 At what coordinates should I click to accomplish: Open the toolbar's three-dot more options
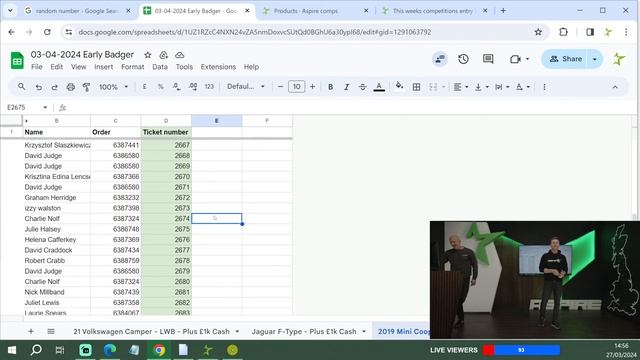(544, 87)
